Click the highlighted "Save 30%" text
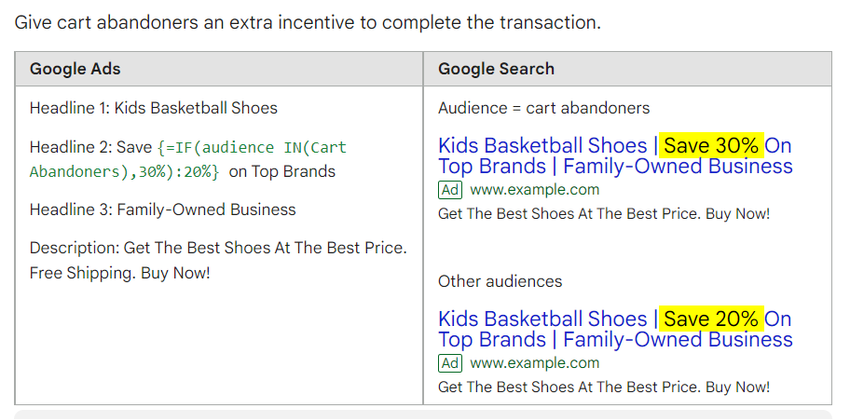The height and width of the screenshot is (419, 850). (x=710, y=146)
